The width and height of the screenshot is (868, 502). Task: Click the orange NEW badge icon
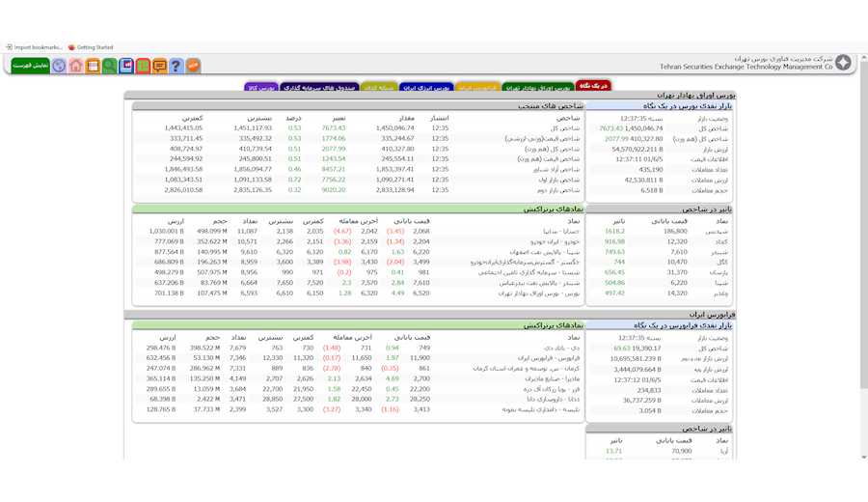193,66
